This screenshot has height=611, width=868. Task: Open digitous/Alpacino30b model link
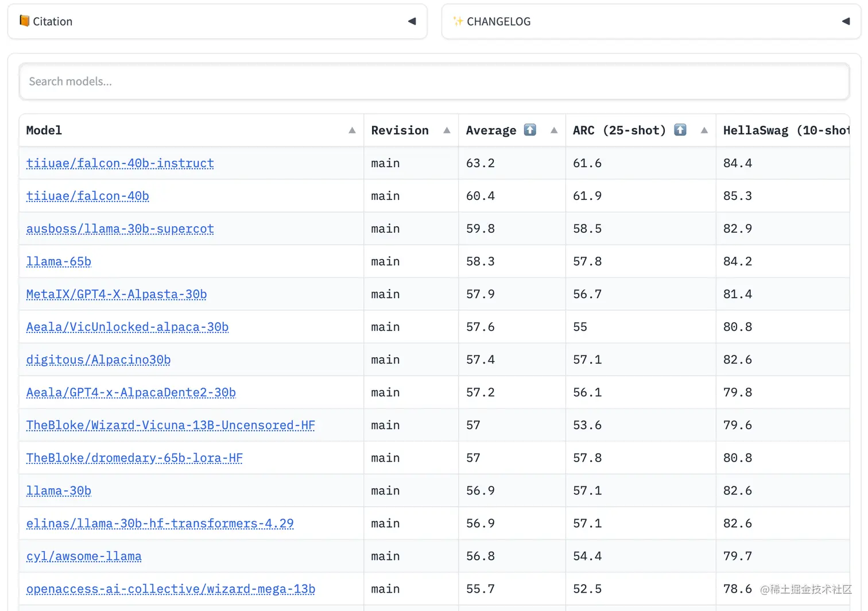99,359
